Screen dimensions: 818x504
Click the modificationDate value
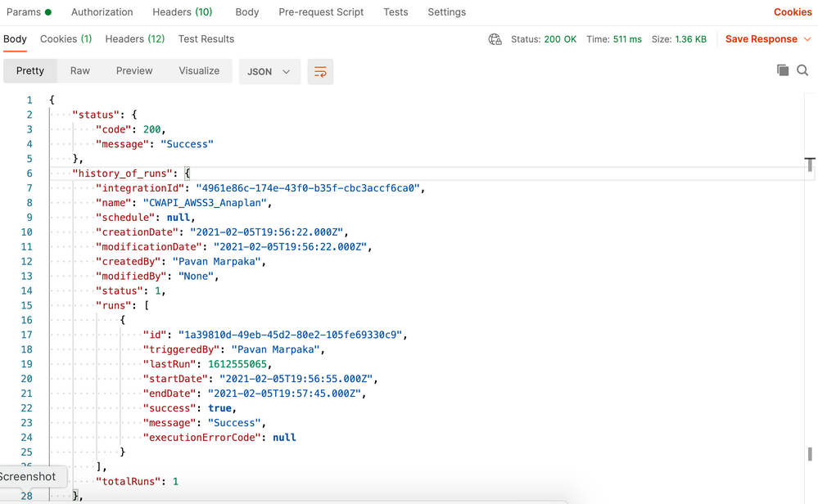290,246
